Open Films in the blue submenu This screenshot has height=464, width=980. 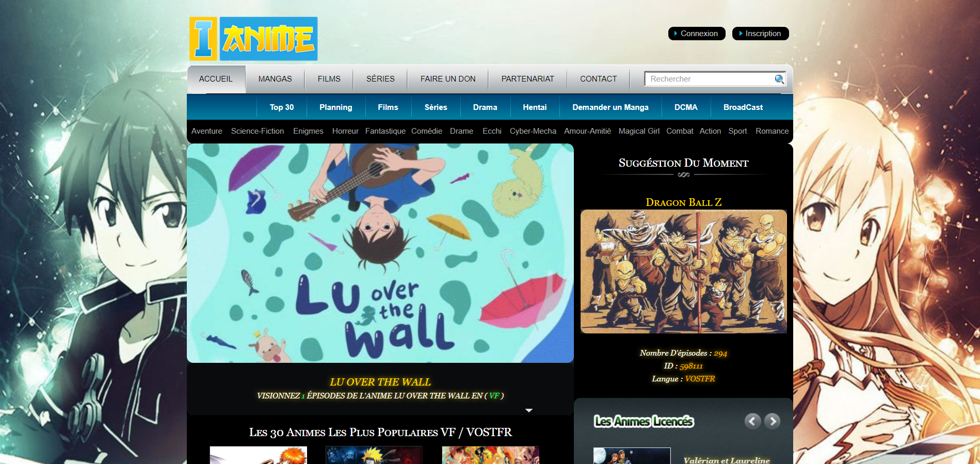click(x=388, y=107)
